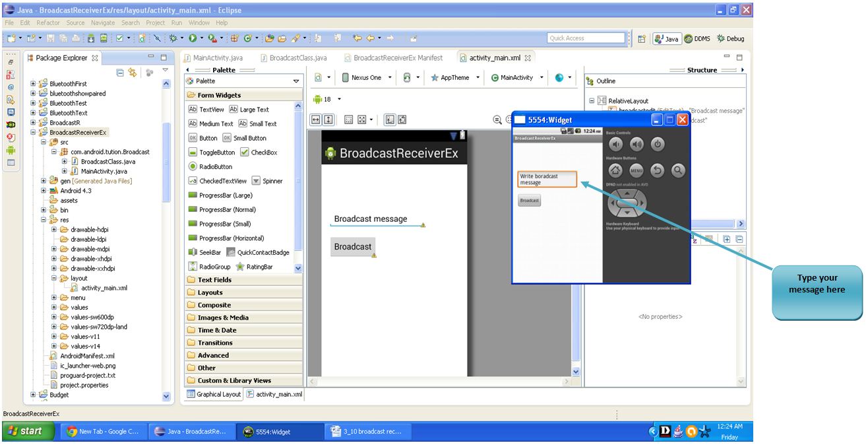Viewport: 868px width, 445px height.
Task: Expand the Layouts palette category
Action: tap(243, 292)
